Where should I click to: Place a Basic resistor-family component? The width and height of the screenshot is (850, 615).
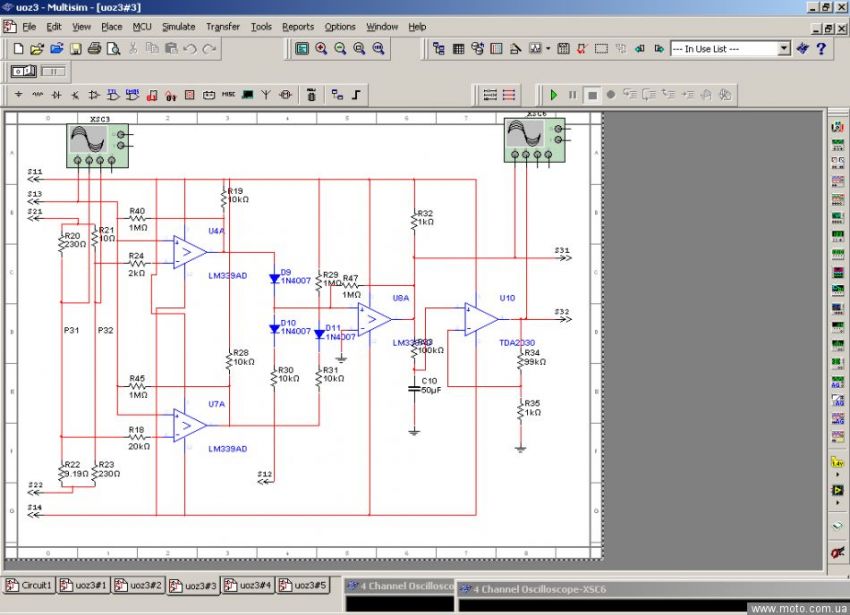[37, 95]
